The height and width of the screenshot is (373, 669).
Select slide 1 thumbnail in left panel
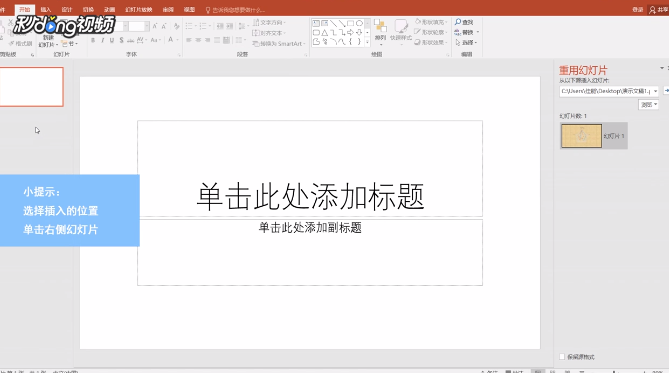[32, 87]
